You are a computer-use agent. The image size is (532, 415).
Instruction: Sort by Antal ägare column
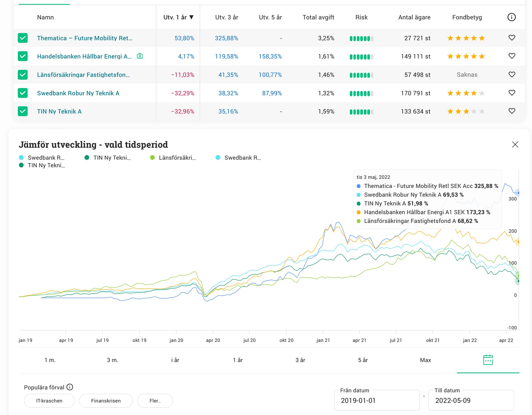414,17
